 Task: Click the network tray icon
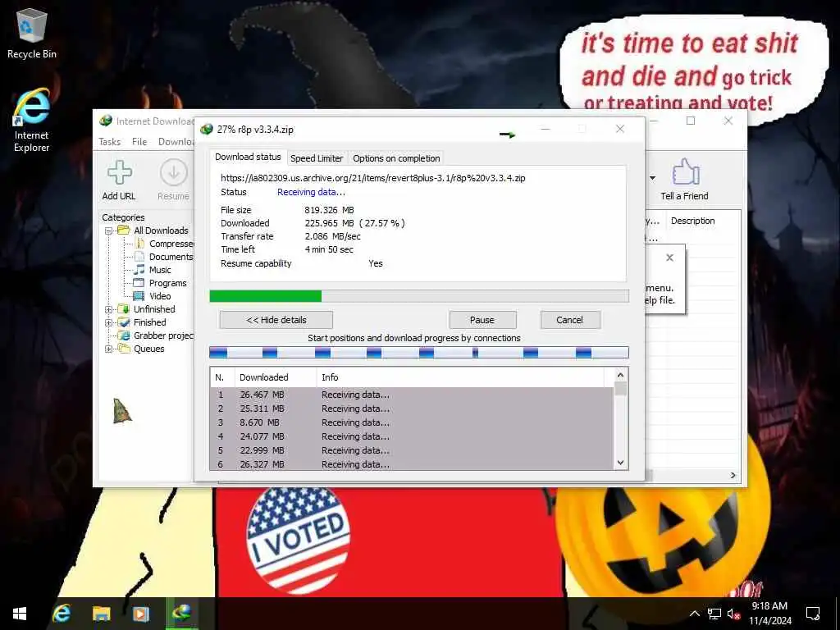pos(714,614)
